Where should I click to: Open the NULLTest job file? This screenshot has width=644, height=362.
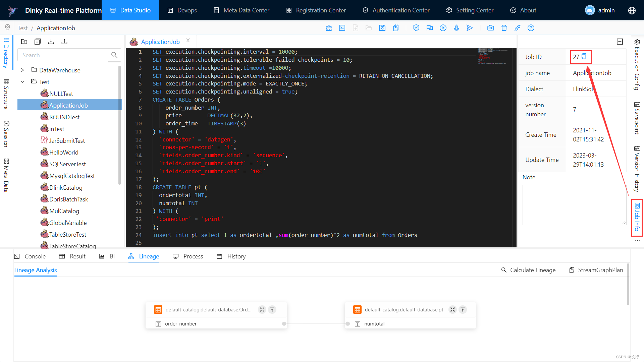click(x=61, y=94)
